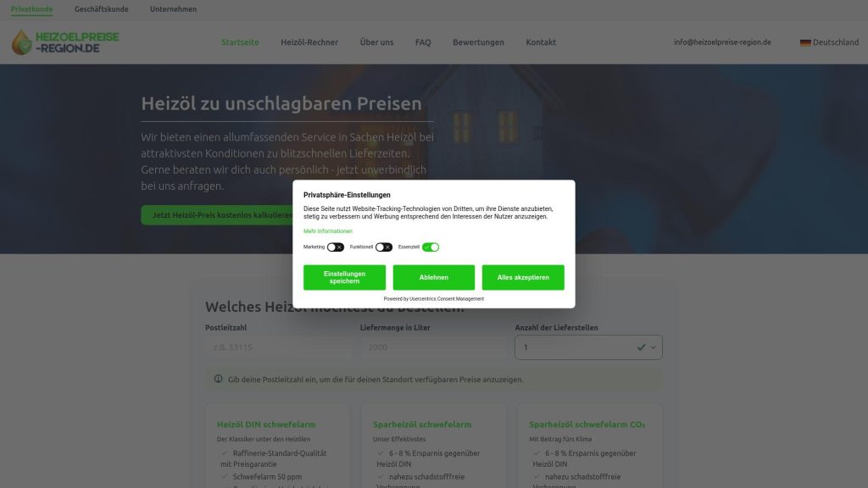This screenshot has width=868, height=488.
Task: Click the info circle icon beside Postleitzahl hint
Action: 218,379
